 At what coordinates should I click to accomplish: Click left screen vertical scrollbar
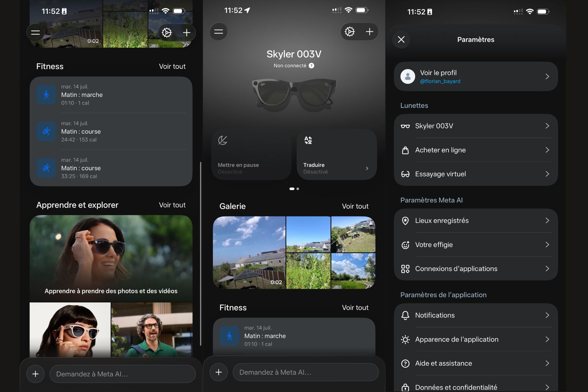coord(201,254)
